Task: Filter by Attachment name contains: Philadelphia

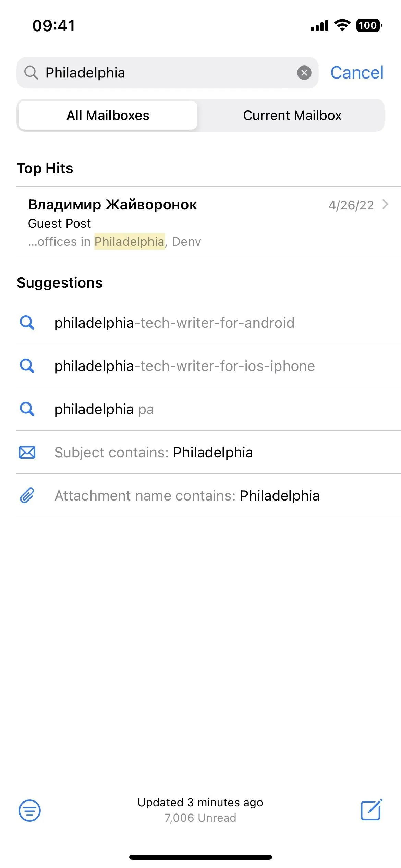Action: point(209,495)
